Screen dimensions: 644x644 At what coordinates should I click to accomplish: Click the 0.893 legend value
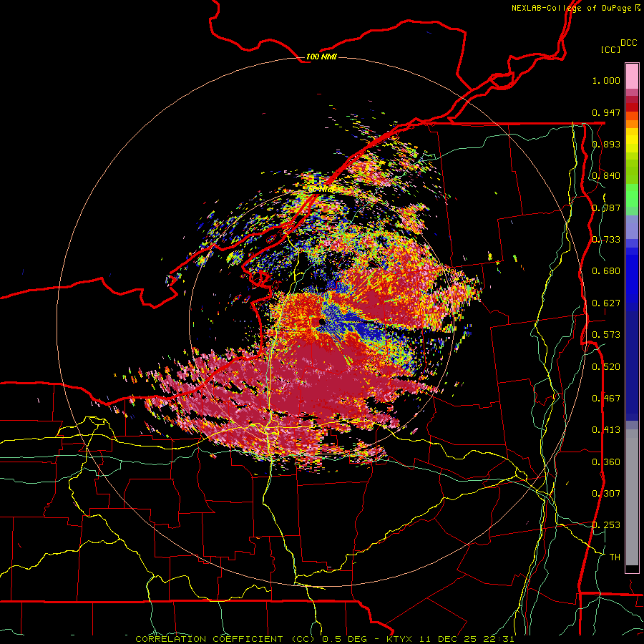click(606, 144)
